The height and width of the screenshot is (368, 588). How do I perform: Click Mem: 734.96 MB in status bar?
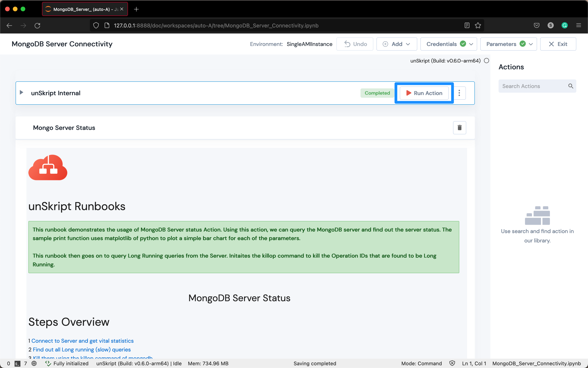point(208,363)
